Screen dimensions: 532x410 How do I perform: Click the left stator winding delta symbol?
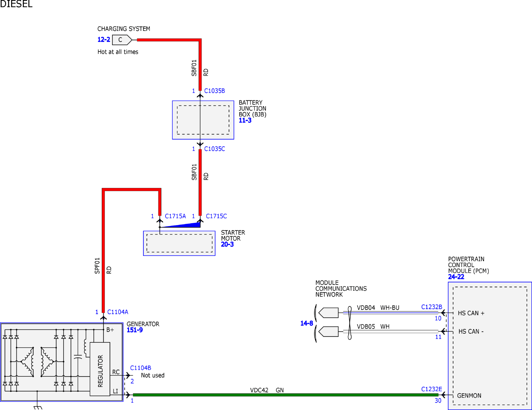27,361
